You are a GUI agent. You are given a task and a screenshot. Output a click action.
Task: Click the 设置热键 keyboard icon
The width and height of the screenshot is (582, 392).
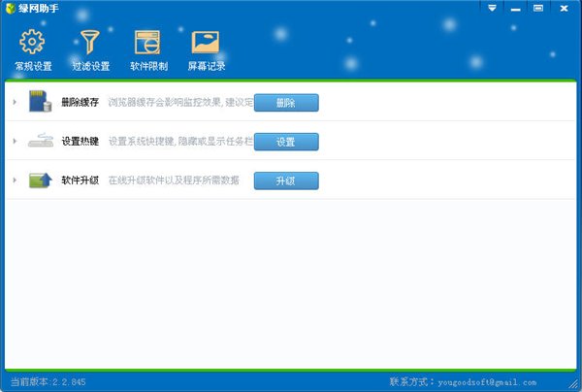tap(41, 141)
